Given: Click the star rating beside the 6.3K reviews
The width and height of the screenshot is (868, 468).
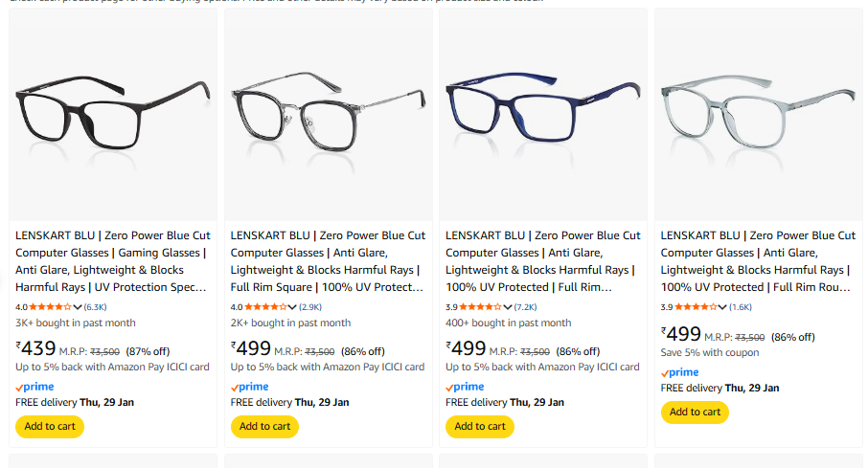Looking at the screenshot, I should click(51, 307).
